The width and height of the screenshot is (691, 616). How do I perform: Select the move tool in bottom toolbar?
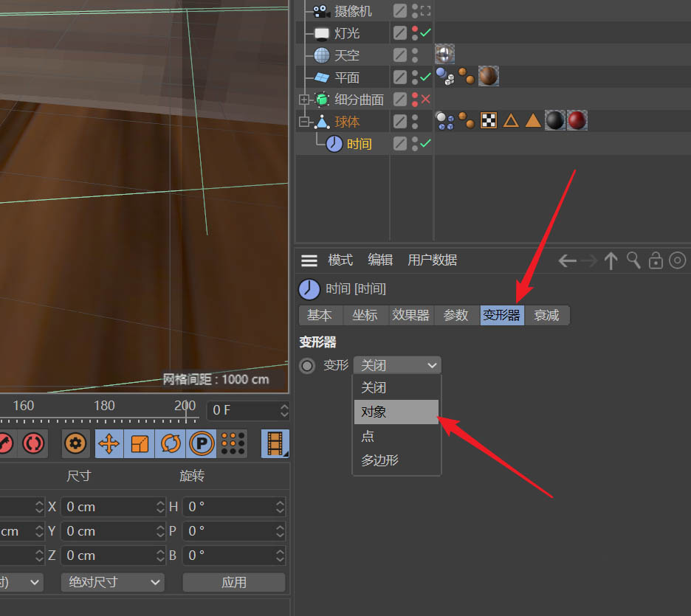coord(109,443)
